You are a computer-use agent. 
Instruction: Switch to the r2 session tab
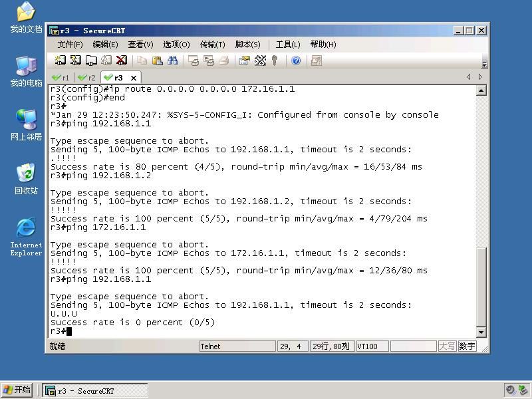(87, 78)
